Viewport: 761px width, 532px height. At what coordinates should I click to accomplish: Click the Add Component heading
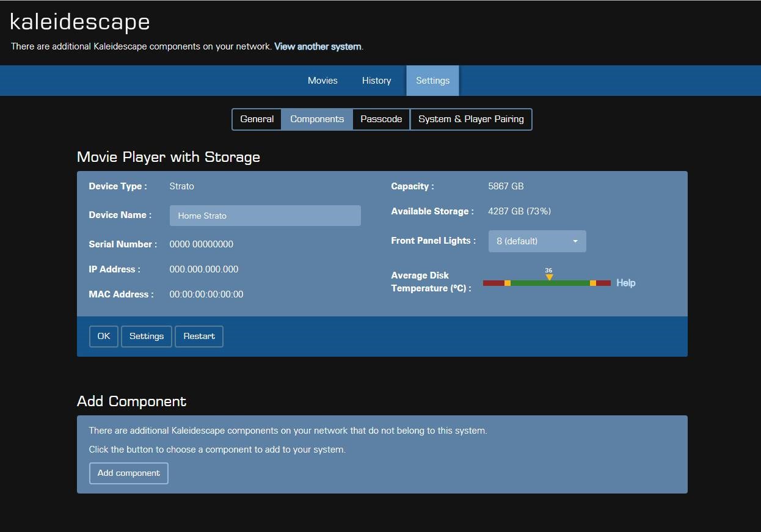pos(132,401)
